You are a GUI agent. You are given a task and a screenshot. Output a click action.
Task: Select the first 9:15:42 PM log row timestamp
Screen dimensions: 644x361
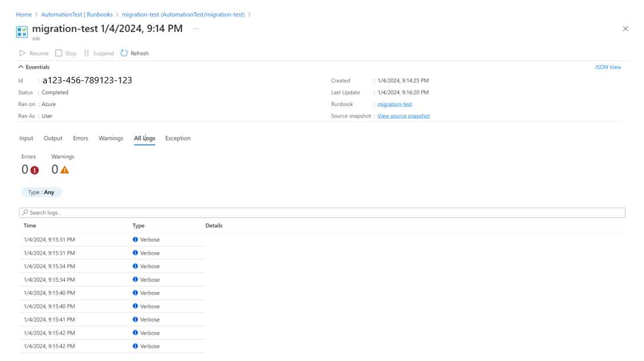point(49,333)
